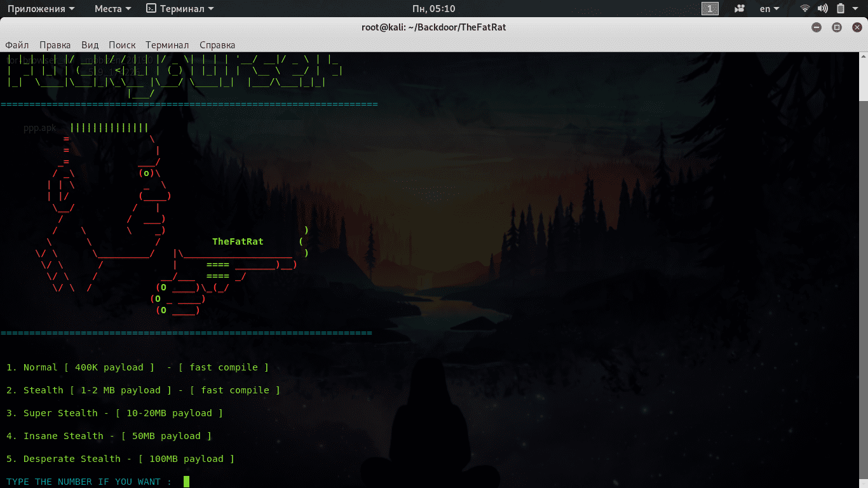
Task: Minimize the terminal window
Action: (x=817, y=27)
